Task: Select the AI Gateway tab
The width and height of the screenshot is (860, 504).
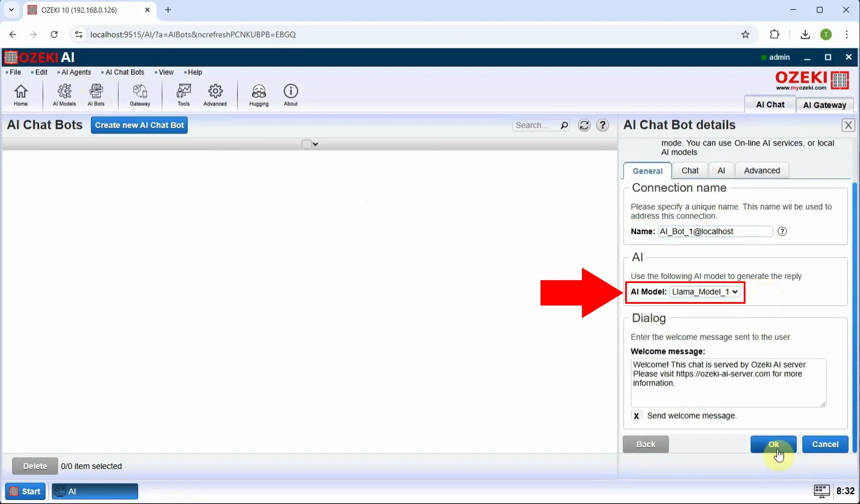Action: 824,105
